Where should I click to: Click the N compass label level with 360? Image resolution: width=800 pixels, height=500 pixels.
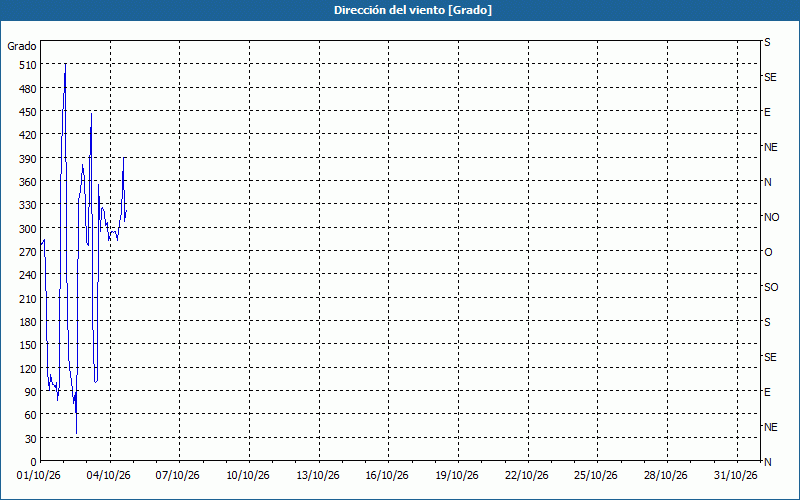(x=768, y=182)
